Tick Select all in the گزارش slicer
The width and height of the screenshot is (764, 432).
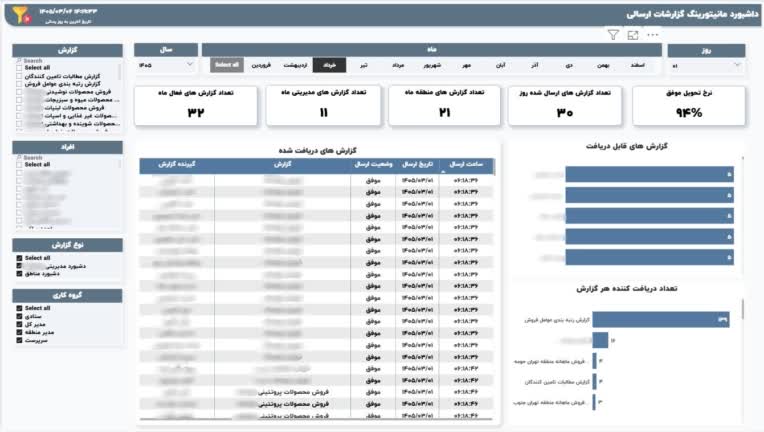click(x=19, y=68)
